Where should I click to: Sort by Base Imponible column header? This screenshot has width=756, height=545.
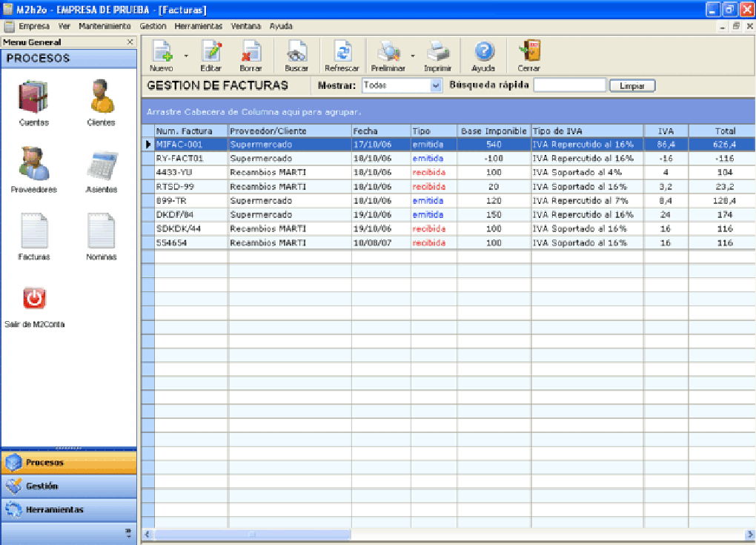(494, 131)
